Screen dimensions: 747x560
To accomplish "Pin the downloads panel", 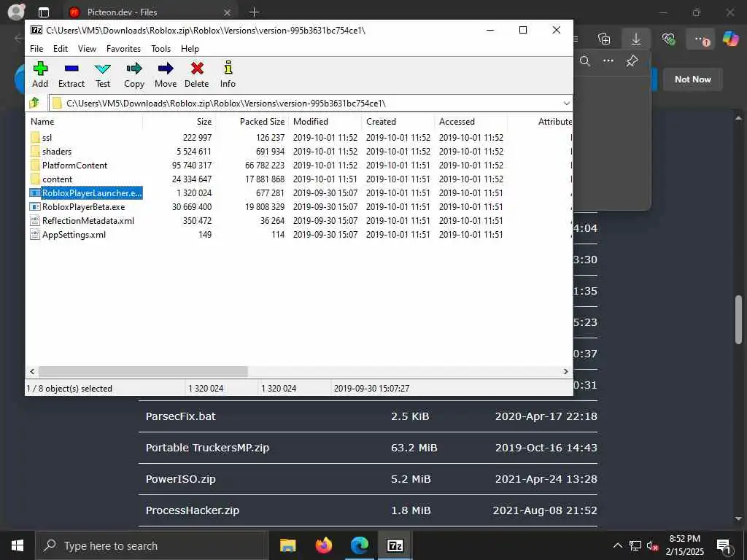I will pyautogui.click(x=632, y=61).
